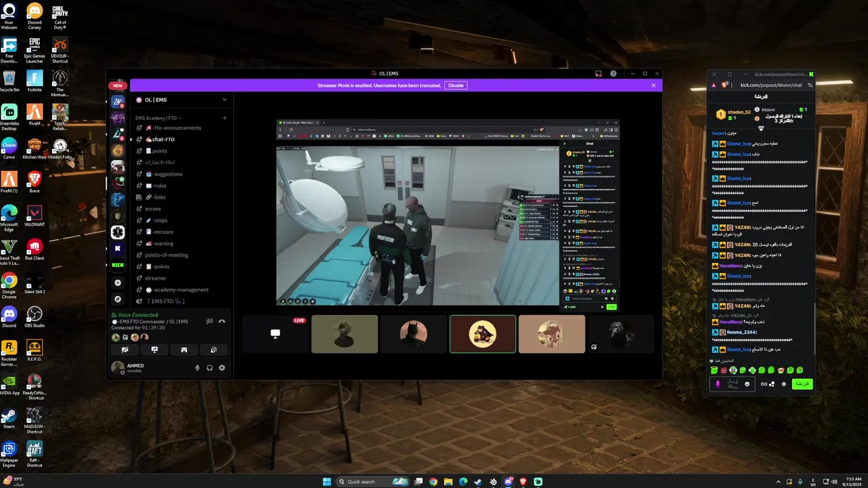
Task: Open the Streamlabs Desktop icon
Action: coord(9,116)
